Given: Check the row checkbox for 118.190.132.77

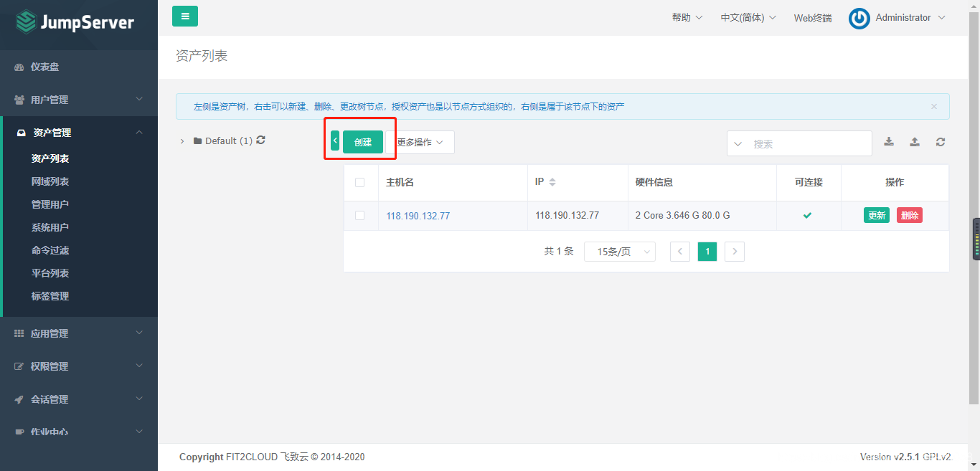Looking at the screenshot, I should click(x=360, y=215).
